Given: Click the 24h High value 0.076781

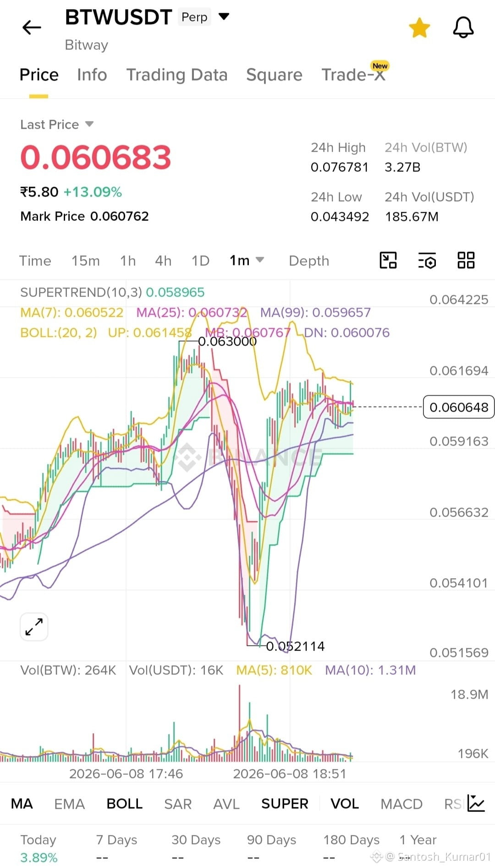Looking at the screenshot, I should click(x=340, y=167).
